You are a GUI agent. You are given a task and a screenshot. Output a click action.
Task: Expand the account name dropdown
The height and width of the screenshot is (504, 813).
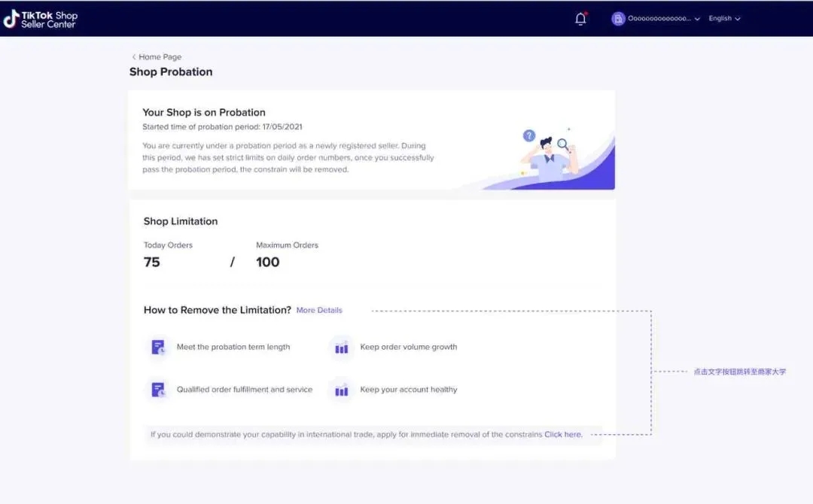[x=697, y=19]
